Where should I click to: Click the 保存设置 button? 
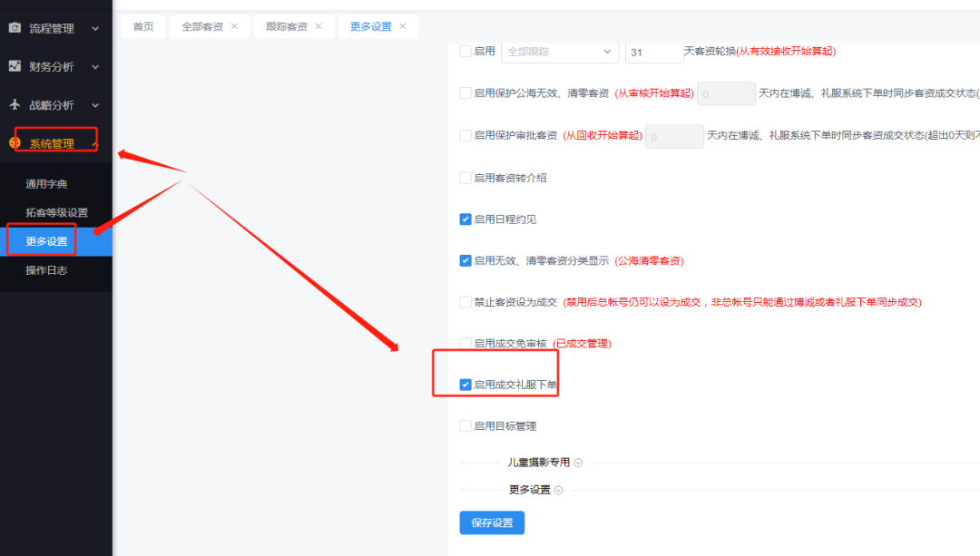pyautogui.click(x=491, y=522)
